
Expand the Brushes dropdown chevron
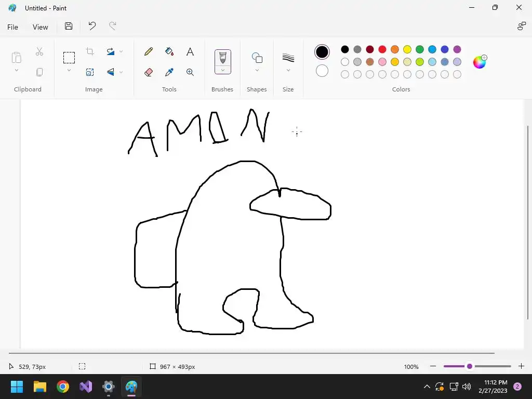[222, 70]
